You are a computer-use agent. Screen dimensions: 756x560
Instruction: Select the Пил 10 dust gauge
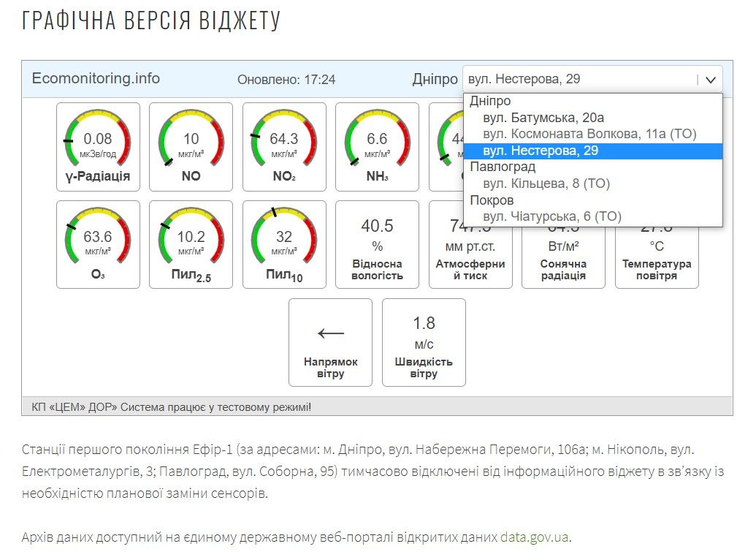[x=284, y=244]
